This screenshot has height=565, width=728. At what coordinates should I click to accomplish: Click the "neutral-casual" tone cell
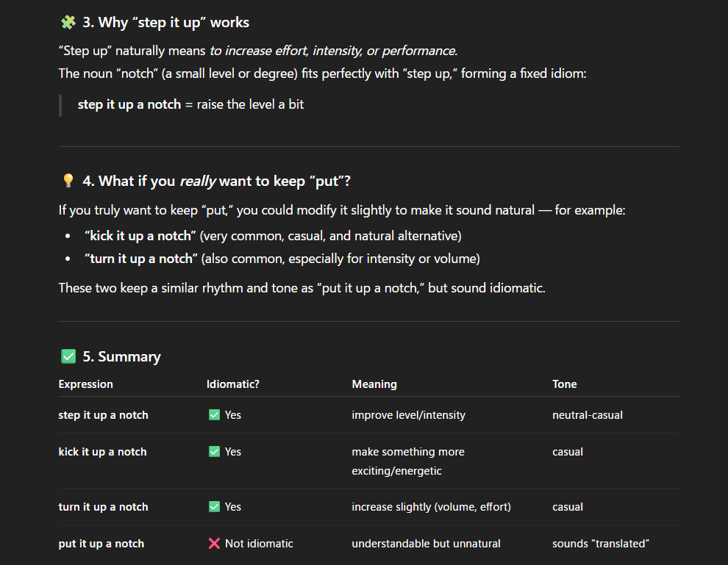coord(588,415)
